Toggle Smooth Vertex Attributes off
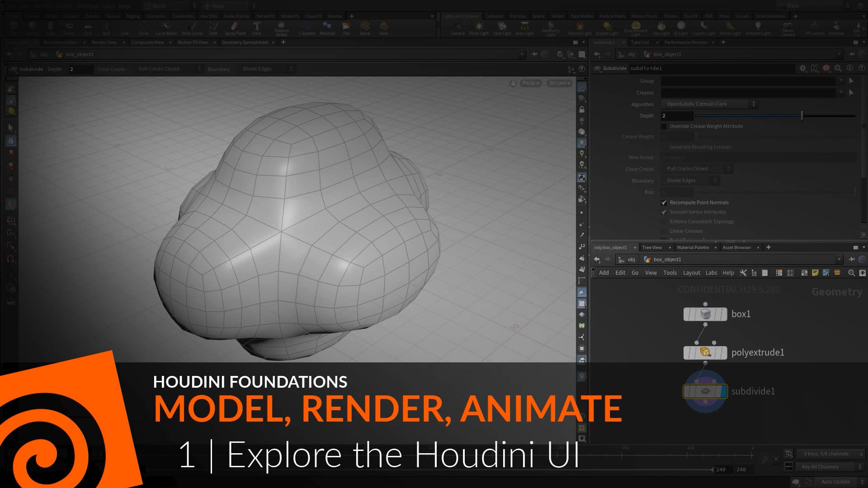868x488 pixels. click(664, 212)
